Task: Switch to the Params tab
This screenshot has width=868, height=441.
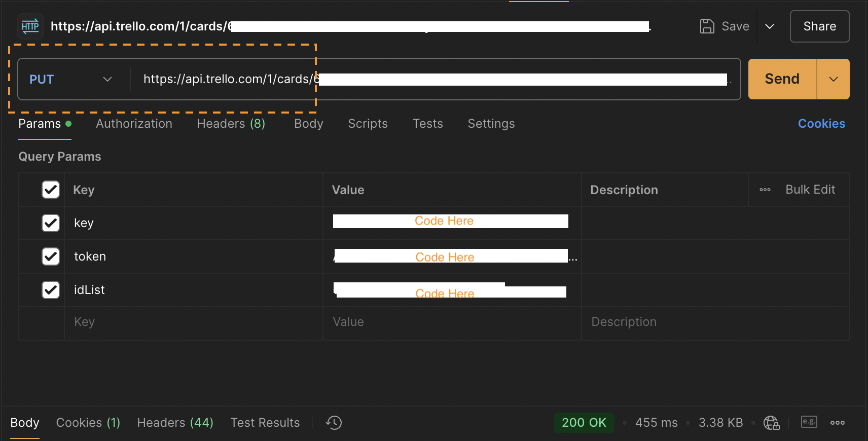Action: 45,124
